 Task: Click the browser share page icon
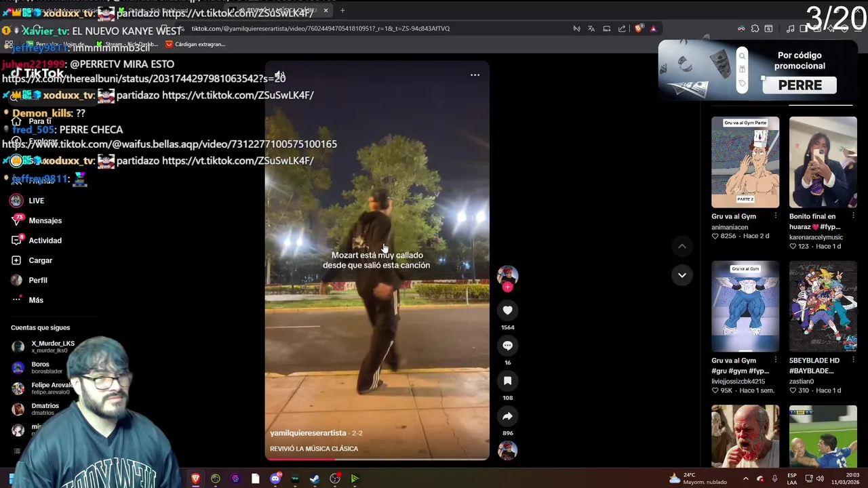click(x=622, y=28)
